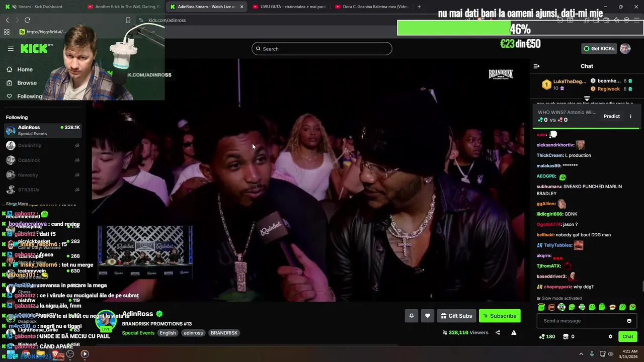Toggle stream notifications bell

411,316
